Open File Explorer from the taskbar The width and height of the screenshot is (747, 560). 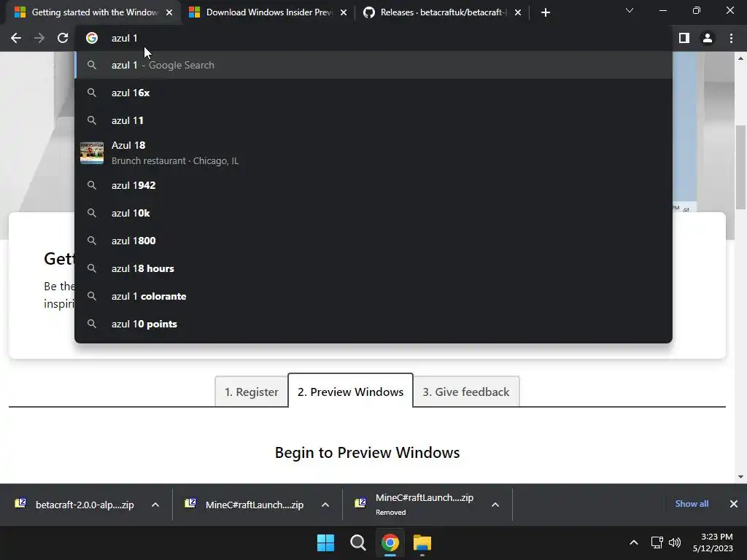[x=422, y=542]
